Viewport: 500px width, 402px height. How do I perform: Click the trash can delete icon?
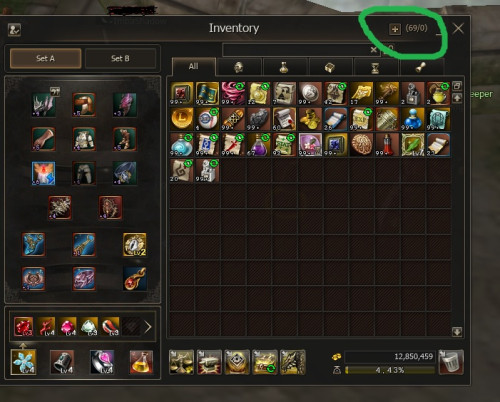(451, 362)
